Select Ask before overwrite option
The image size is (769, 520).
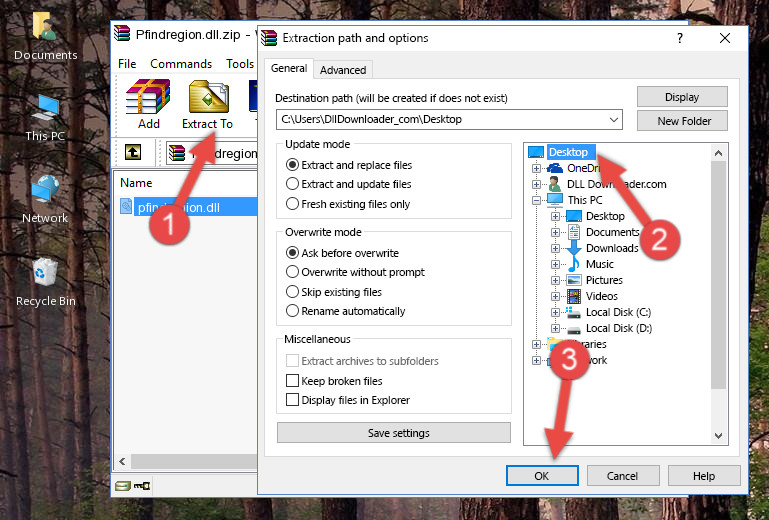click(x=292, y=253)
